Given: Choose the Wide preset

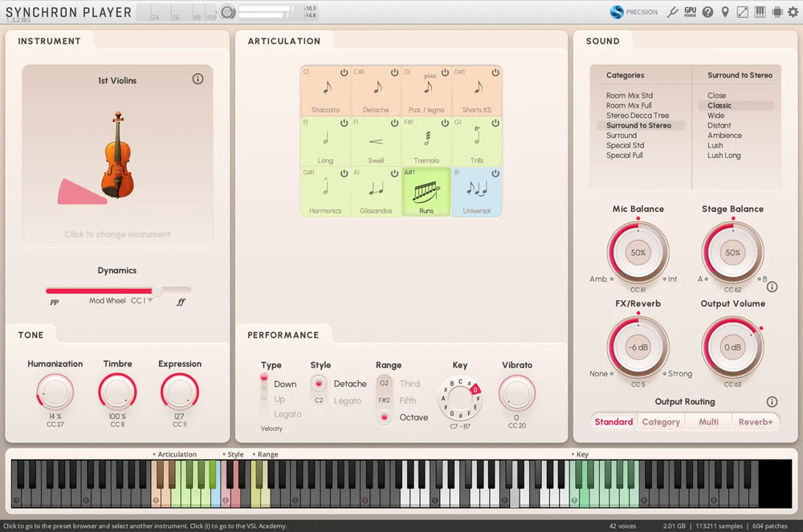Looking at the screenshot, I should 716,116.
